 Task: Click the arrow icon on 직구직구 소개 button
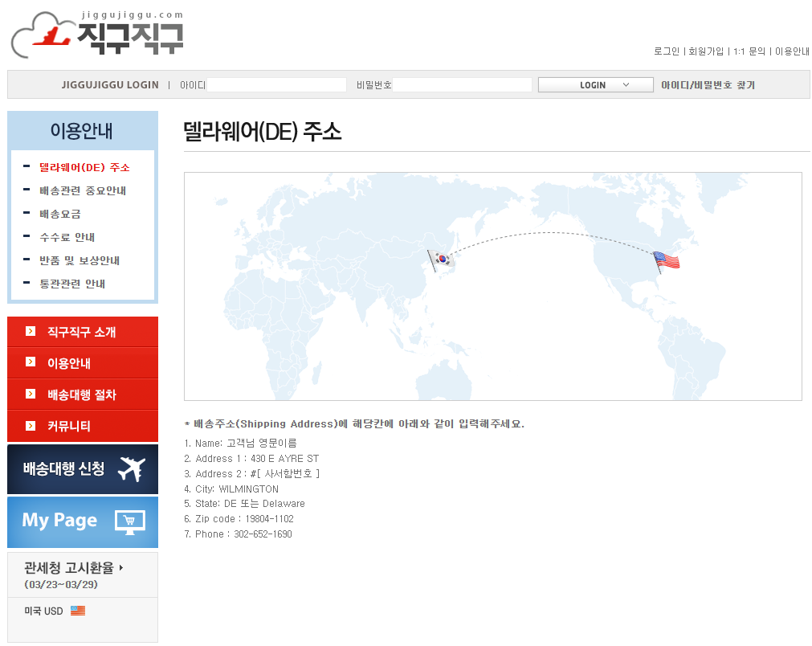click(30, 331)
